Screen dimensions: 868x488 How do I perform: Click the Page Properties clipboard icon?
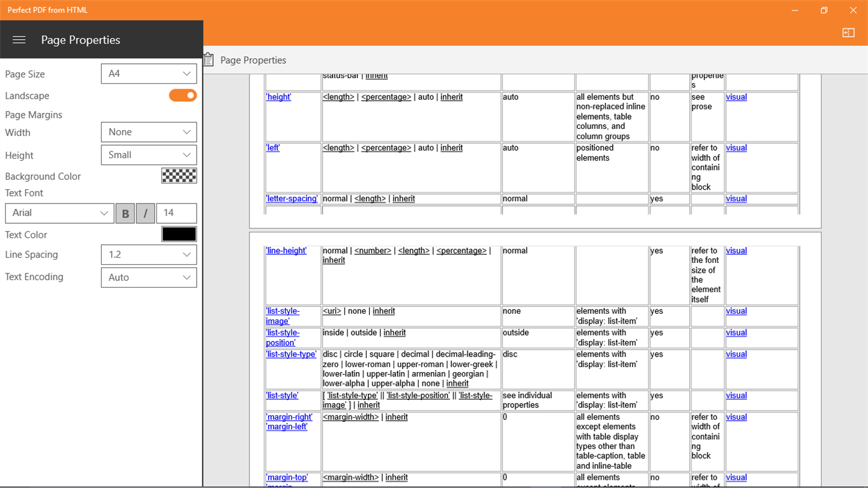(x=208, y=60)
